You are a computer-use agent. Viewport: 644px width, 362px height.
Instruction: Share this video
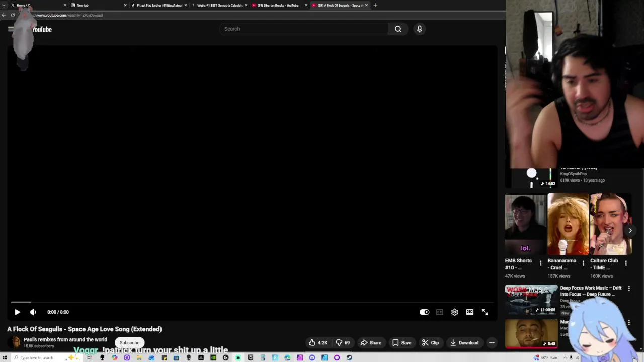tap(371, 343)
